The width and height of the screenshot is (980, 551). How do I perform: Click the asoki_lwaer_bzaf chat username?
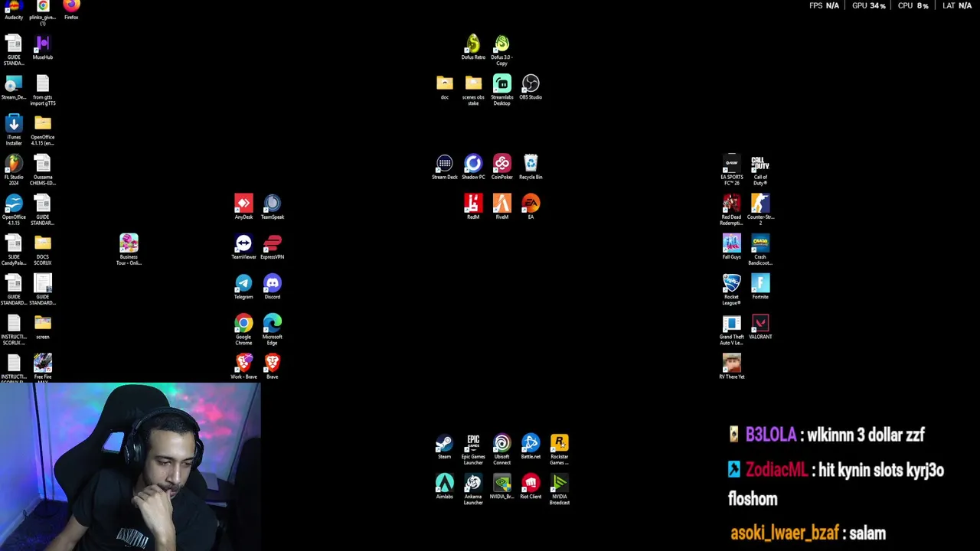(784, 533)
